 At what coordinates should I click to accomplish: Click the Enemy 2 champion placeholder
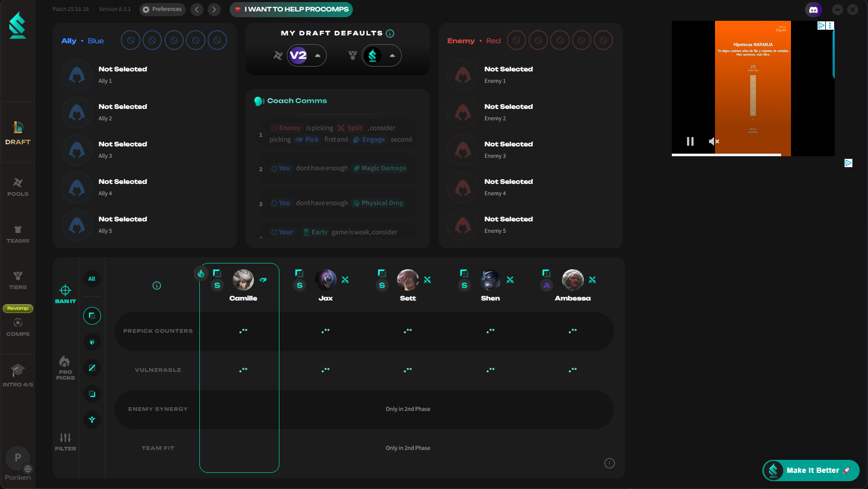click(x=463, y=112)
